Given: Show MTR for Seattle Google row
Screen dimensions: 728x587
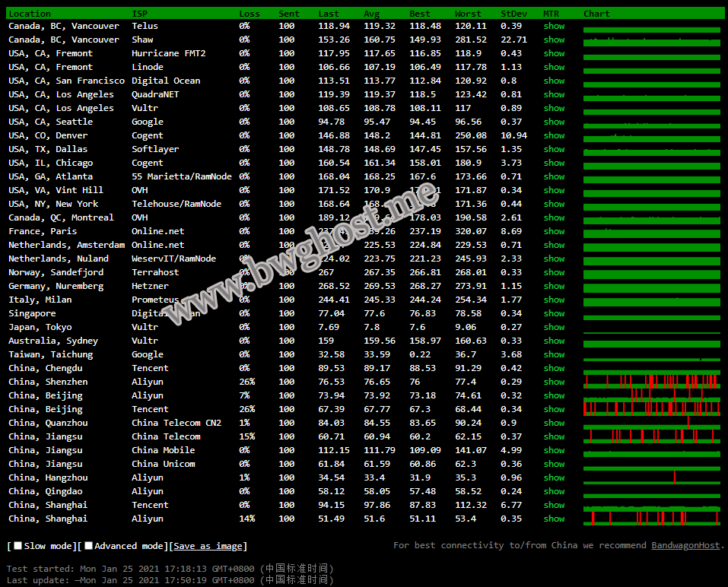Looking at the screenshot, I should point(555,122).
